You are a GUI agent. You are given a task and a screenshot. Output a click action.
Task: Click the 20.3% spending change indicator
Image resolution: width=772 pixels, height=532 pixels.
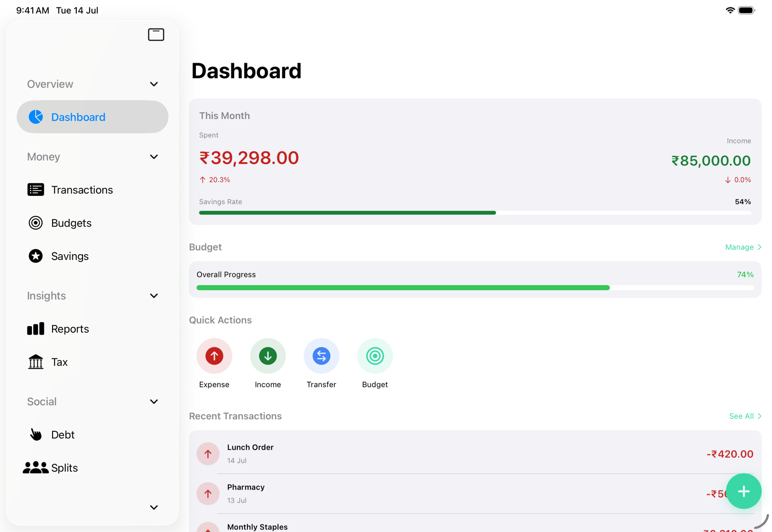tap(215, 180)
